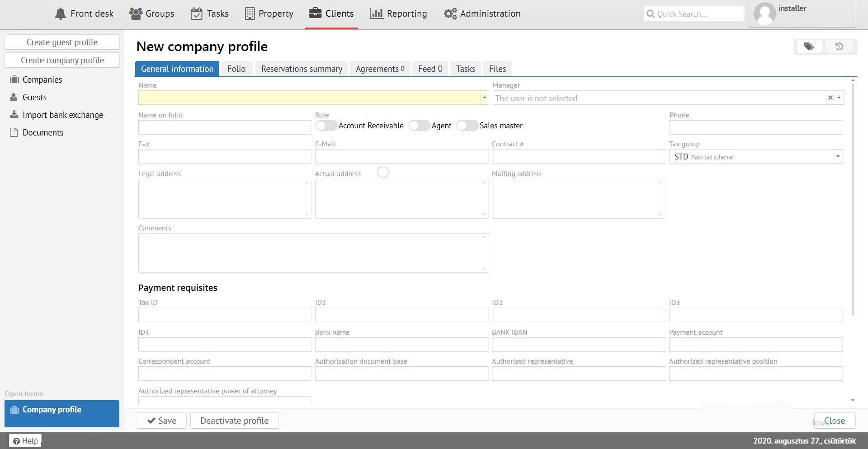
Task: Click the tags icon button
Action: point(809,46)
